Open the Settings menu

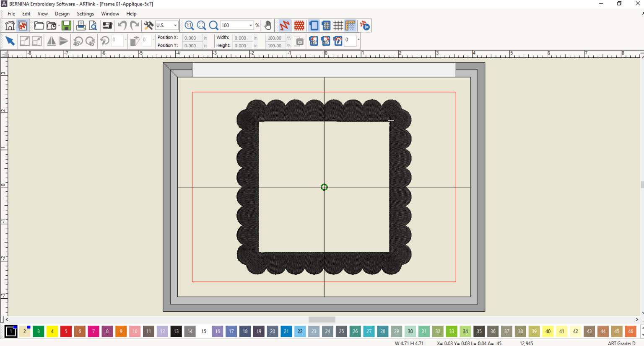[85, 13]
